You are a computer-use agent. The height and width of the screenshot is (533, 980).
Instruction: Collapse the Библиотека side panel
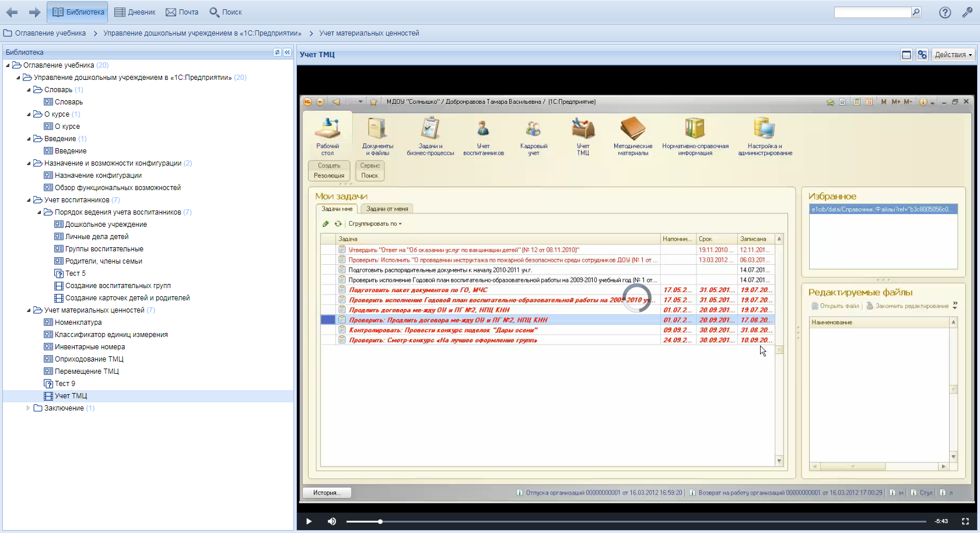click(x=287, y=52)
